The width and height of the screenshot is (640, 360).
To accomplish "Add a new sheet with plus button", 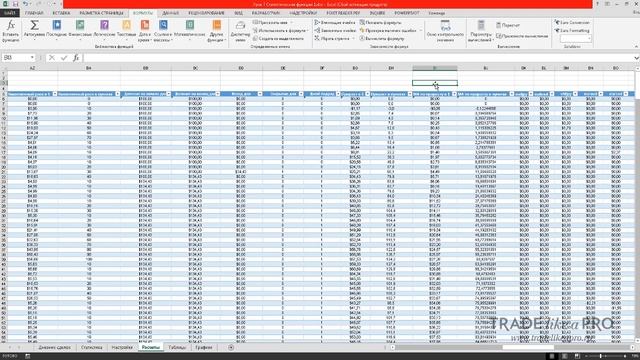I will pos(231,347).
